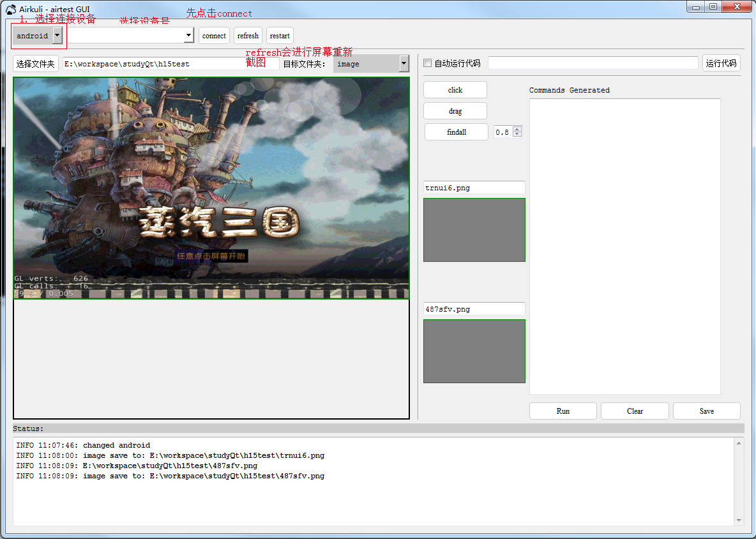Screen dimensions: 756x539
Task: Click the 运行代码 button
Action: pos(722,63)
